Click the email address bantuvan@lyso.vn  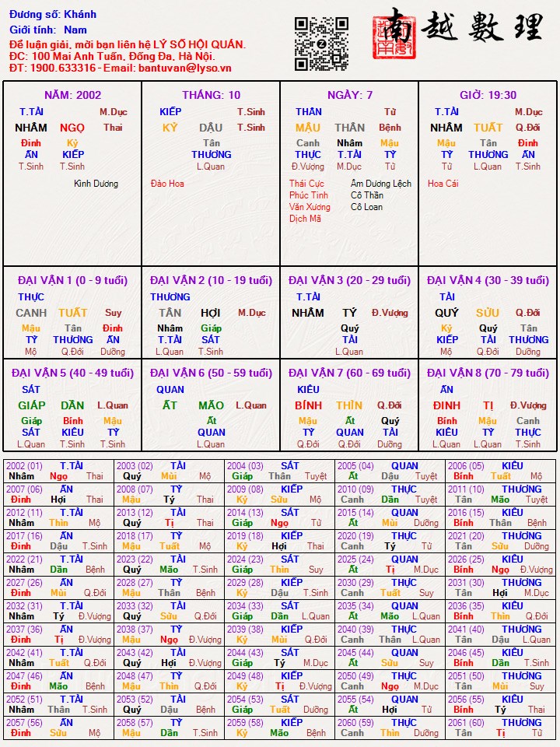[x=185, y=68]
